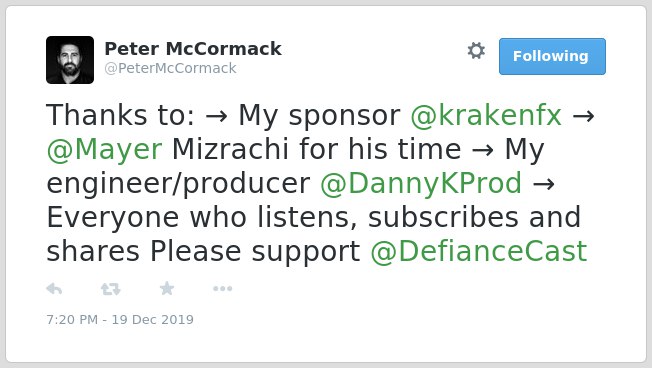The height and width of the screenshot is (368, 652).
Task: Favorite the tweet with the star icon
Action: click(167, 288)
